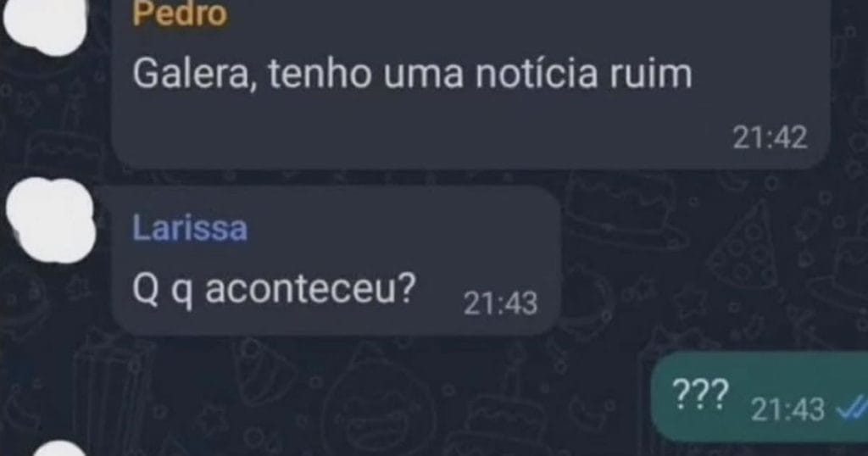
Task: Select the 'Q q aconteceu?' message text
Action: tap(274, 289)
